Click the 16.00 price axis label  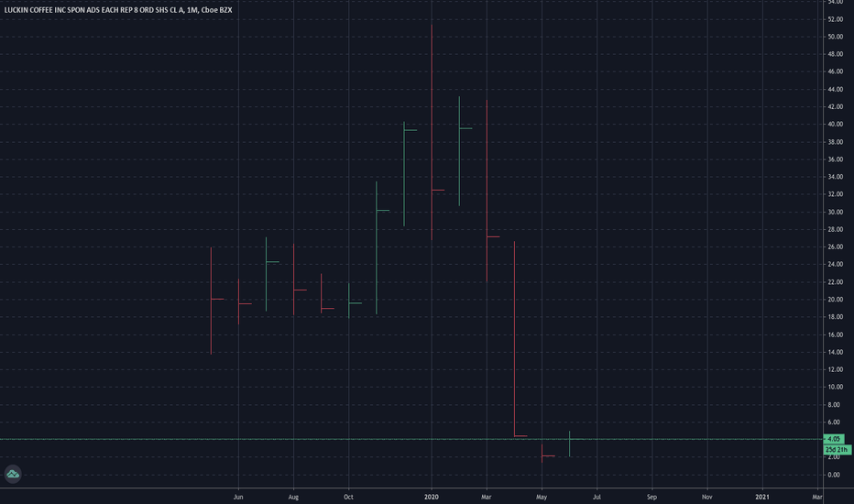pyautogui.click(x=835, y=334)
